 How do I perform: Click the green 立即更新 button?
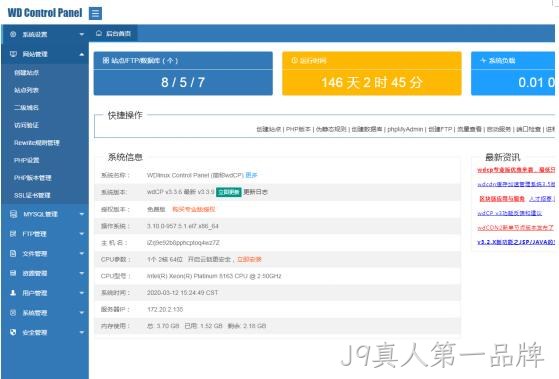coord(229,192)
